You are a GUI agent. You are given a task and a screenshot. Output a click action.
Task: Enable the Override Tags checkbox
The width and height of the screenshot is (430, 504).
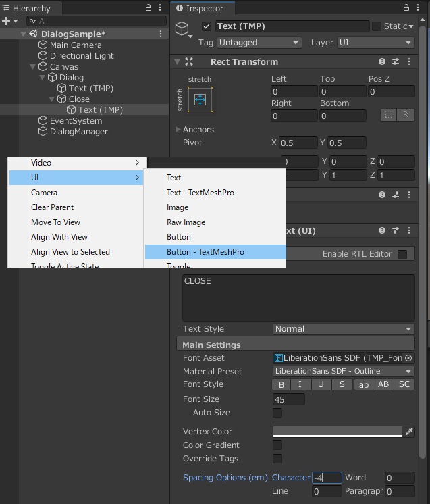pyautogui.click(x=277, y=459)
